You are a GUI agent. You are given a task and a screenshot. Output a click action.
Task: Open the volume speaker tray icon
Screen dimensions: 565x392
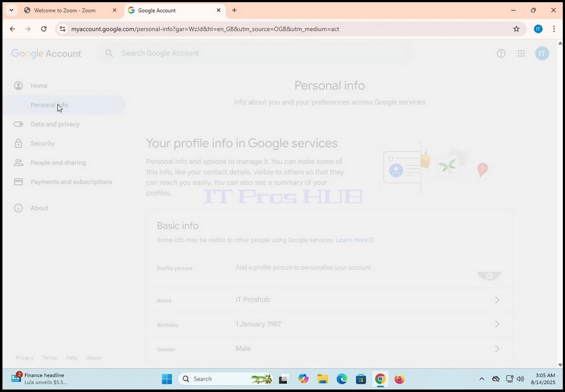point(520,379)
